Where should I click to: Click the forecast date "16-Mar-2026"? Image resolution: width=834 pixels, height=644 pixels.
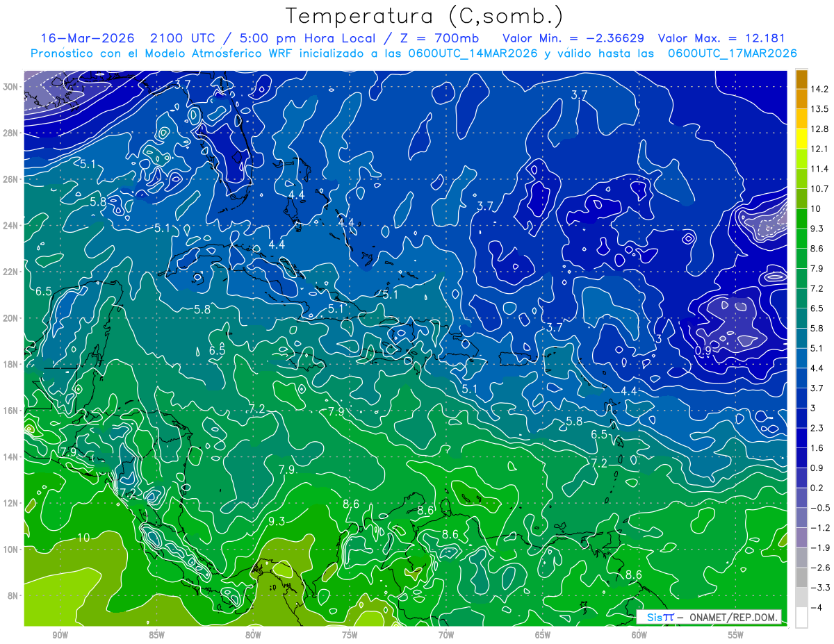coord(86,38)
